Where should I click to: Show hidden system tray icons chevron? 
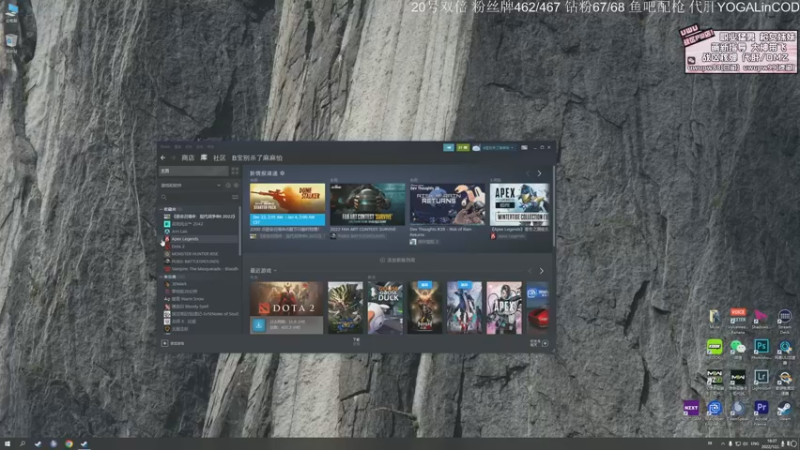point(722,444)
